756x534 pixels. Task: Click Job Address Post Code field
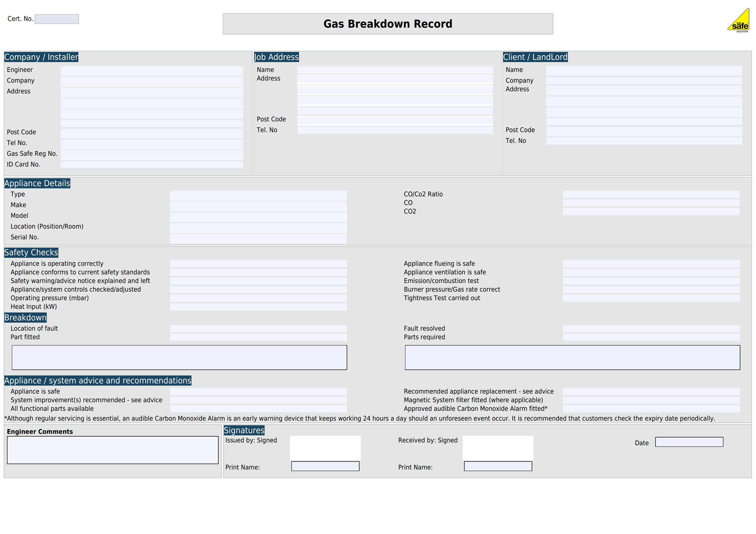[395, 120]
